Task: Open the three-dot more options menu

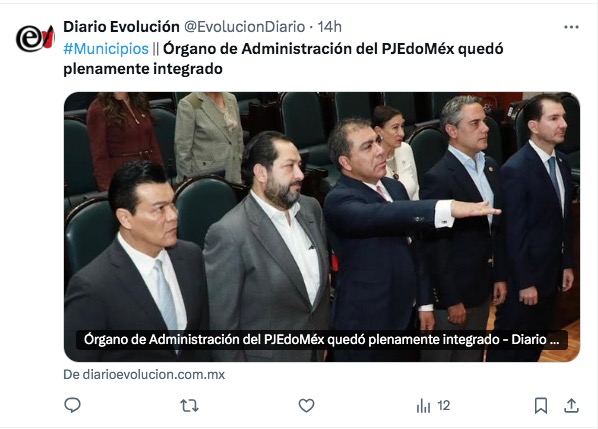Action: pyautogui.click(x=571, y=27)
